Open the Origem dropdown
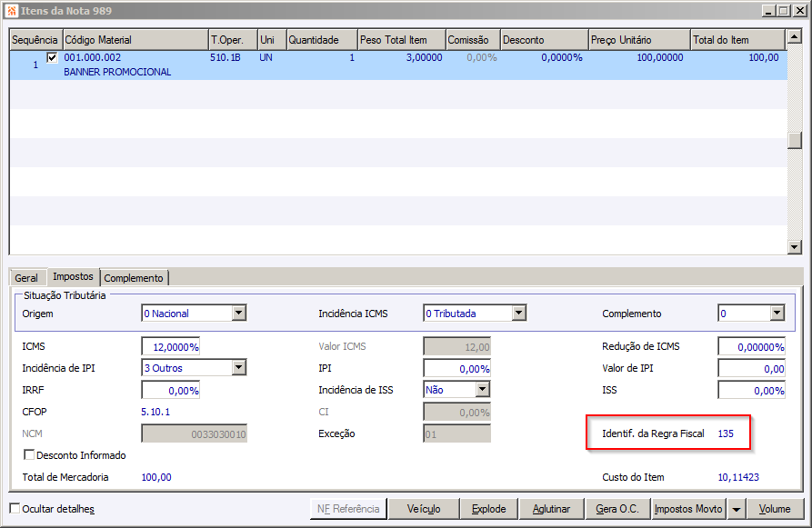Image resolution: width=812 pixels, height=528 pixels. point(239,314)
